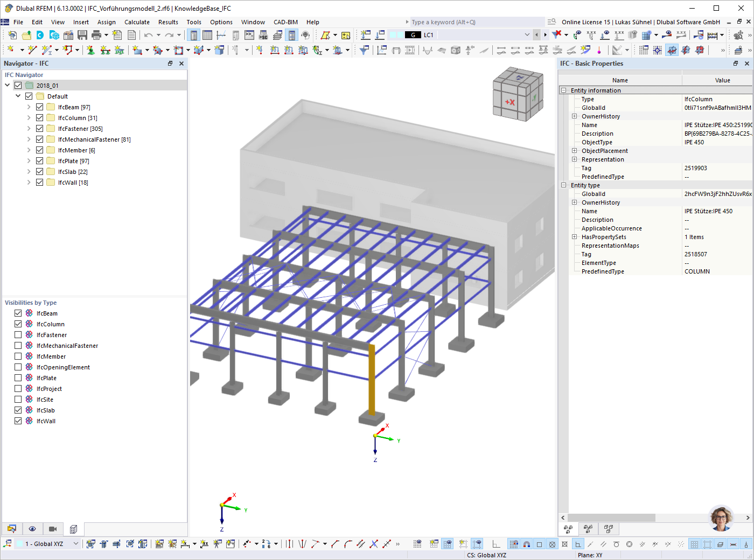Toggle the Navigator panel toolbar icon
The width and height of the screenshot is (754, 560).
[x=194, y=35]
